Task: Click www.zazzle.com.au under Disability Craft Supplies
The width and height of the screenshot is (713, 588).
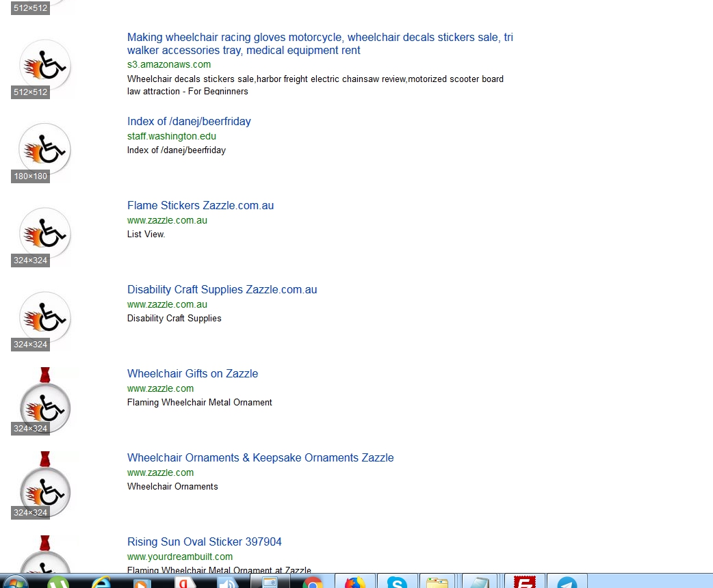Action: [167, 304]
